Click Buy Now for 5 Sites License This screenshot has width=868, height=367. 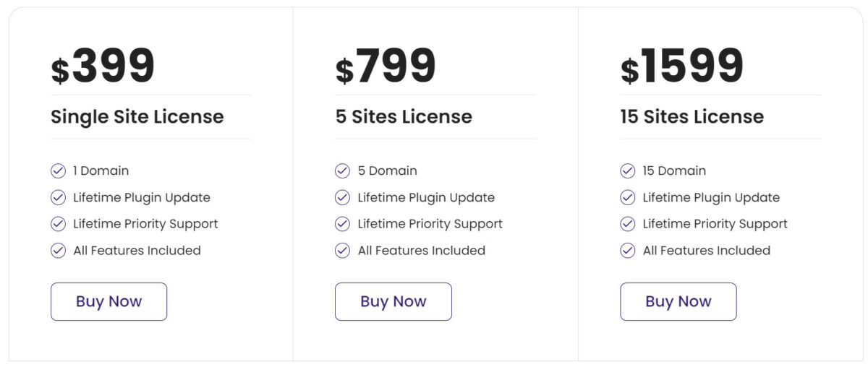tap(393, 301)
